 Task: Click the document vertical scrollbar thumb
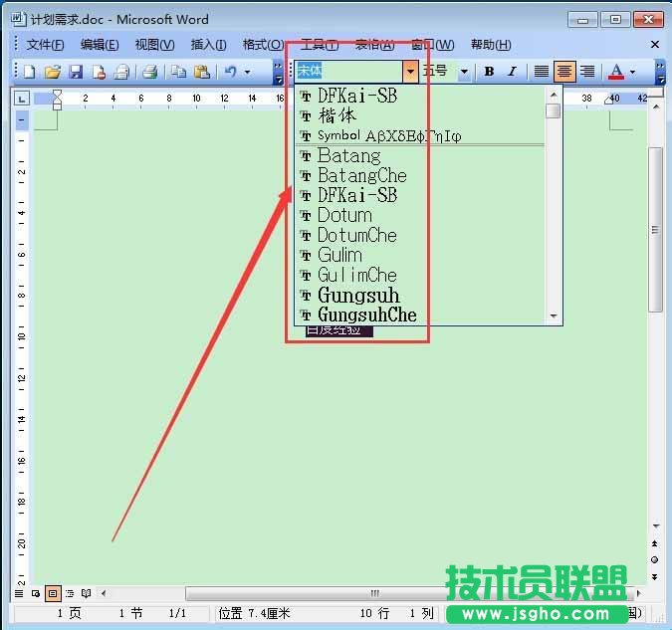(655, 230)
